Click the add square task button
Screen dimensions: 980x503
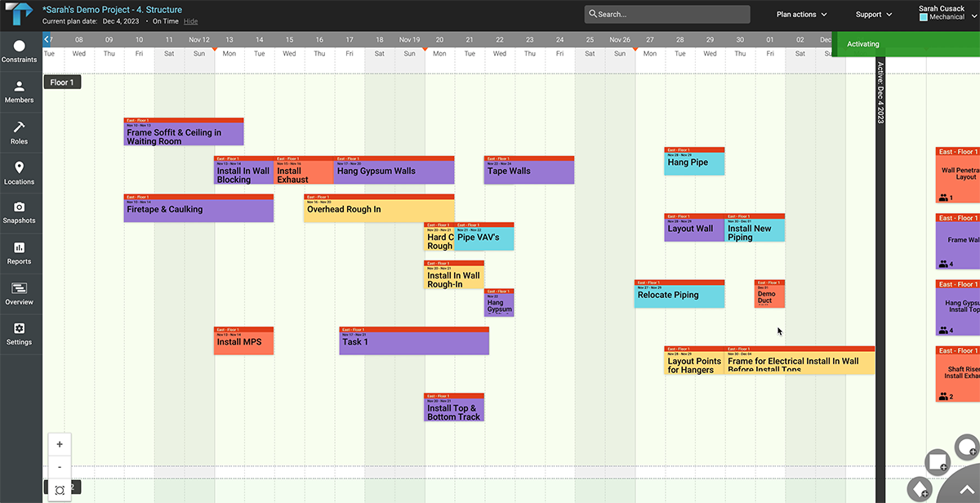(938, 461)
